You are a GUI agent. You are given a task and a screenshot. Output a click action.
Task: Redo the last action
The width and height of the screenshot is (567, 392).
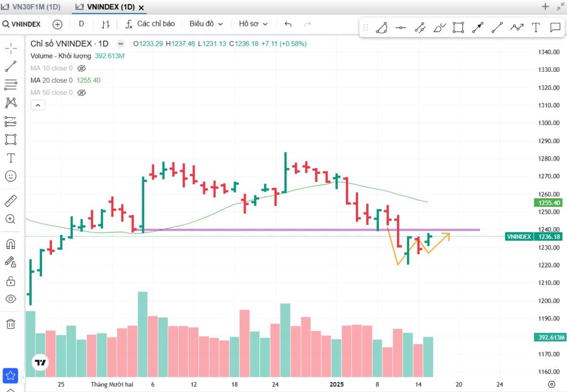point(308,24)
